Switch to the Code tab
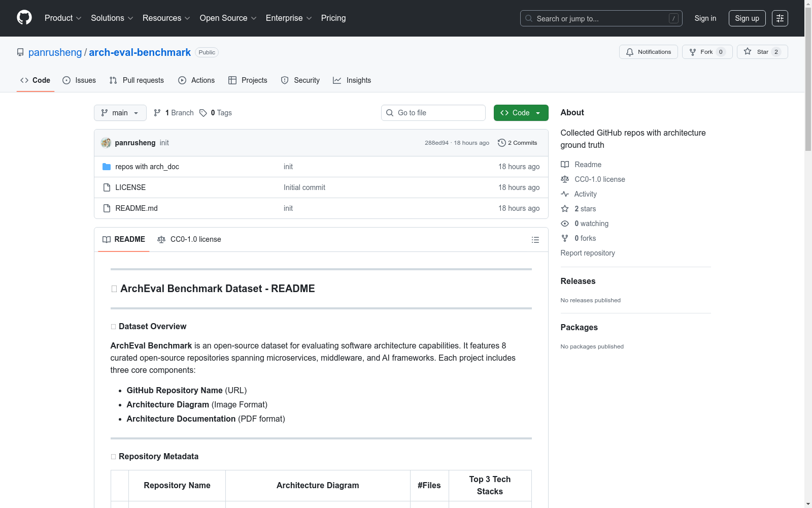 click(36, 80)
